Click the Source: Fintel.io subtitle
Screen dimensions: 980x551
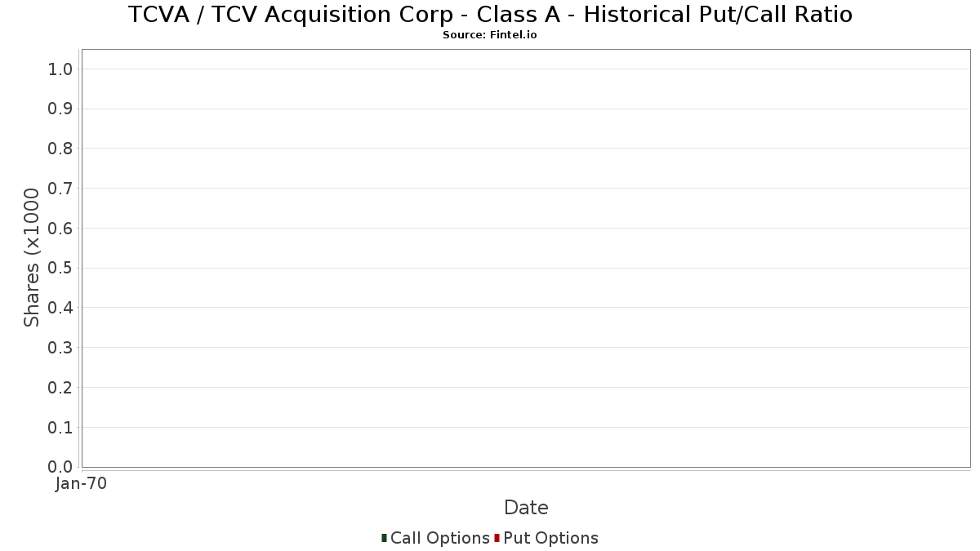[490, 35]
